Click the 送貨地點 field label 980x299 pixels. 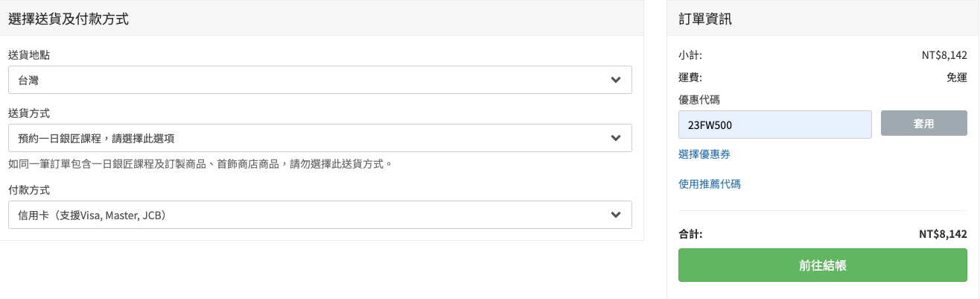29,55
